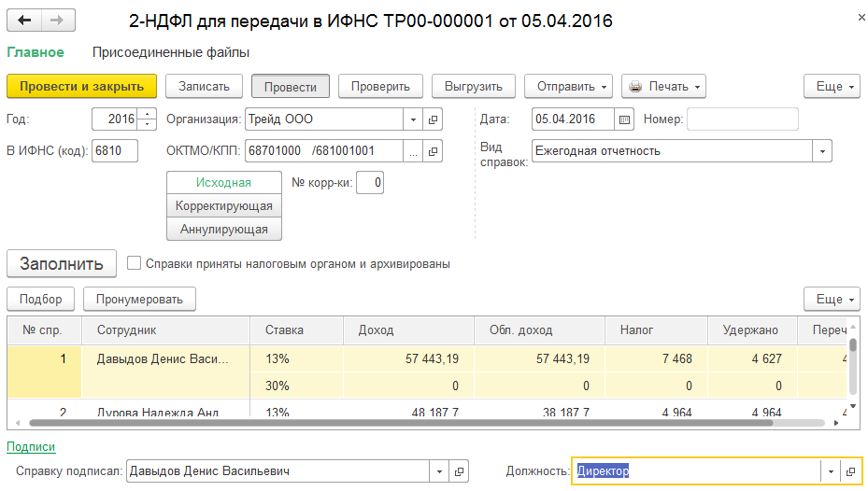Expand the Справку подписал dropdown
Image resolution: width=868 pixels, height=491 pixels.
coord(439,471)
